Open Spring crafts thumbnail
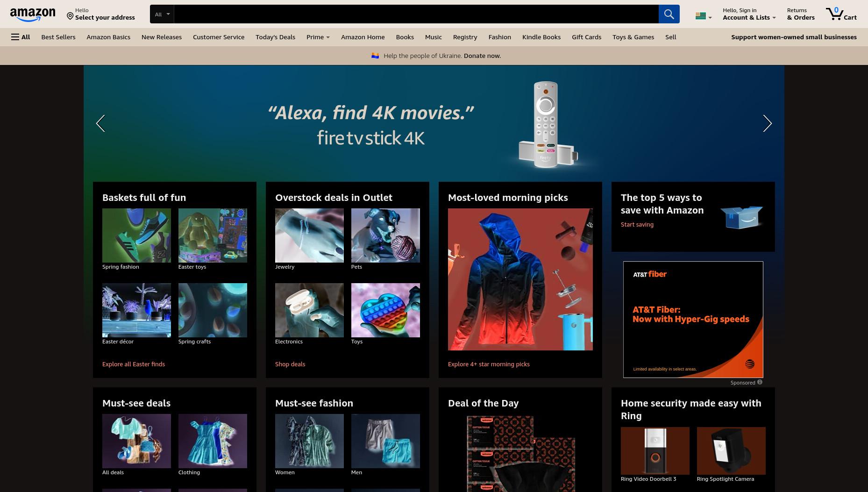Screen dimensions: 868x492 coord(213,310)
